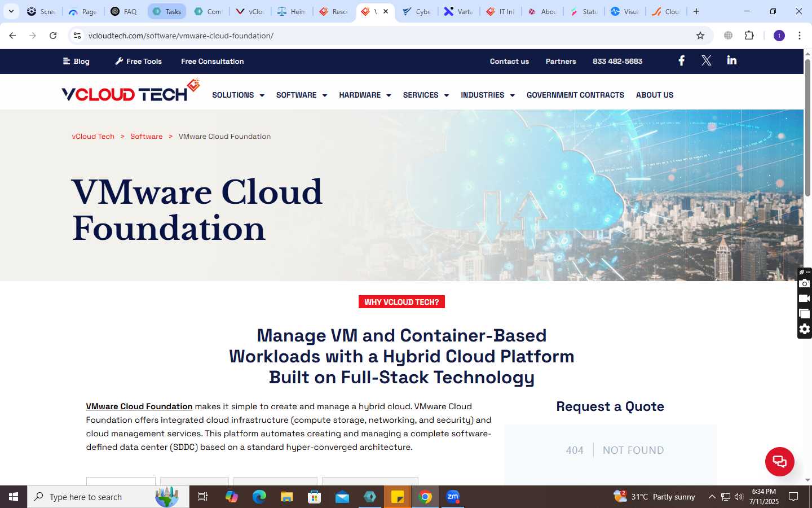
Task: Open the X (Twitter) icon in header
Action: [x=706, y=61]
